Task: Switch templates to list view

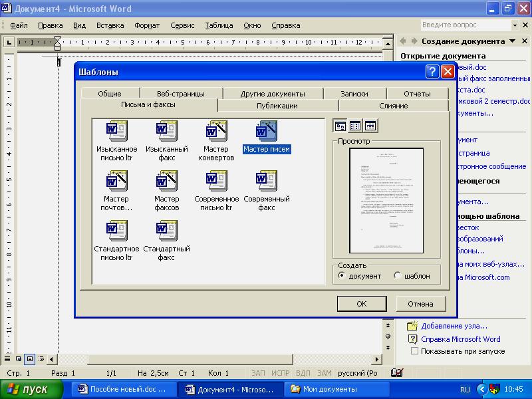Action: [x=355, y=126]
